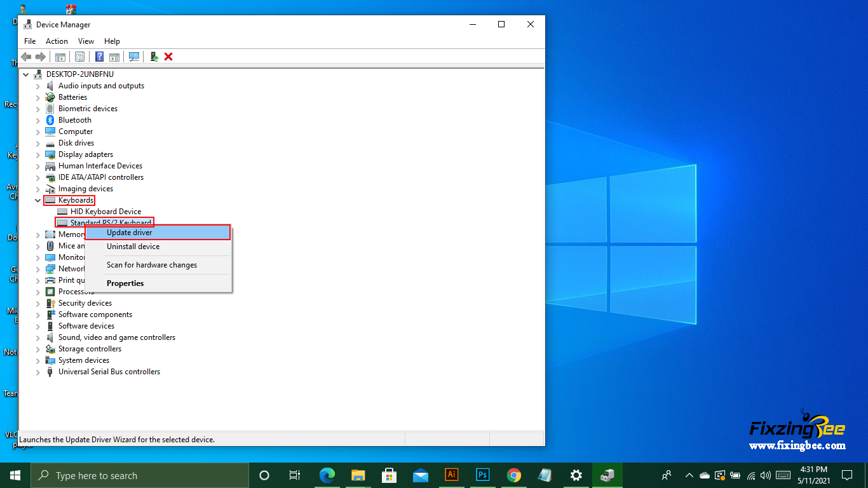Click the red X Uninstall device icon
The image size is (868, 488).
168,57
